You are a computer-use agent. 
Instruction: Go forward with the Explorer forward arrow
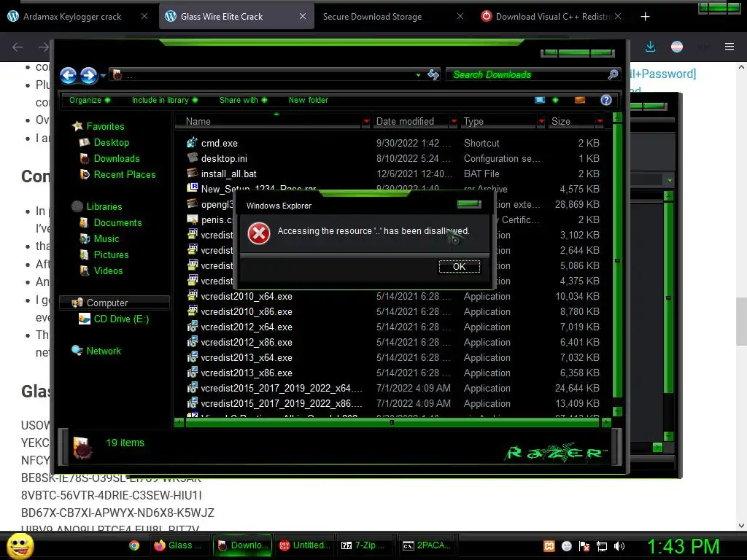(x=88, y=75)
